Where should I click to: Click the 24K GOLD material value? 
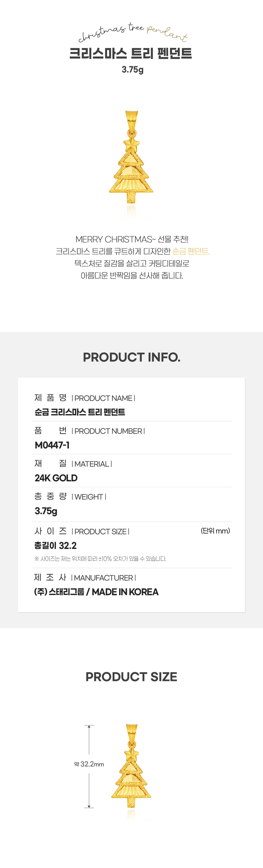[x=56, y=478]
